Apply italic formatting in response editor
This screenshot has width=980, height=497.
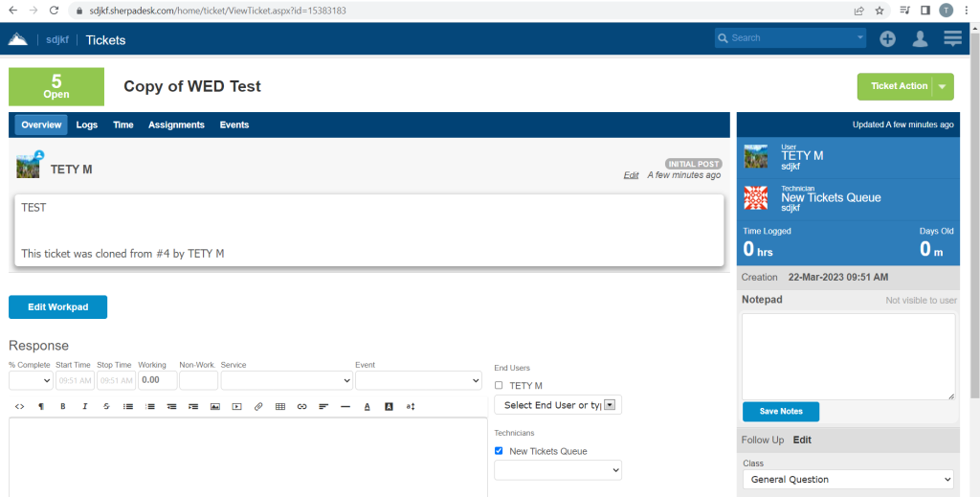(85, 406)
